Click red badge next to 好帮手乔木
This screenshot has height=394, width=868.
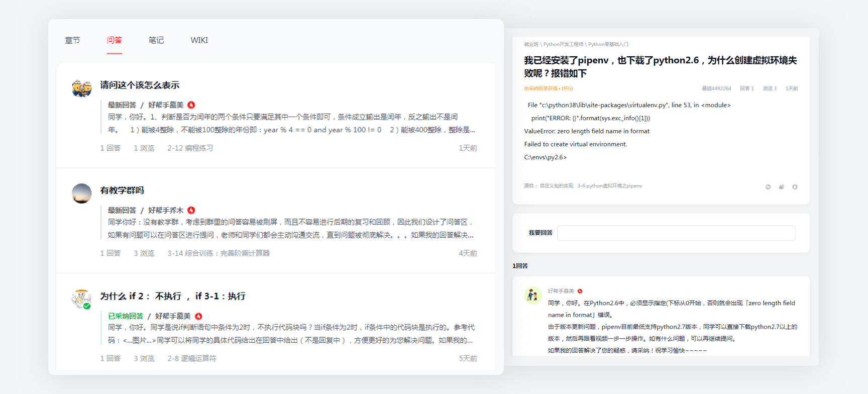click(x=191, y=210)
